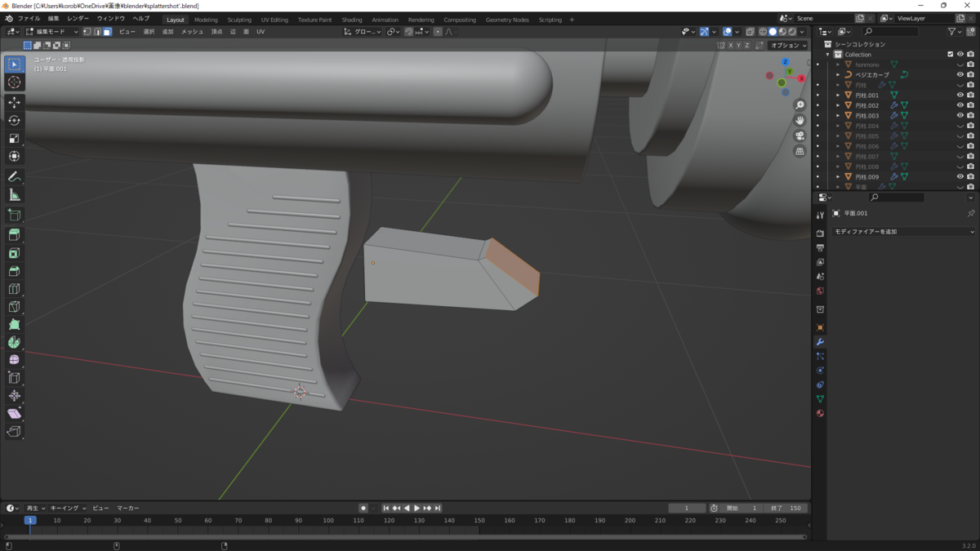Click the end frame 150 field
The width and height of the screenshot is (980, 551).
[786, 508]
